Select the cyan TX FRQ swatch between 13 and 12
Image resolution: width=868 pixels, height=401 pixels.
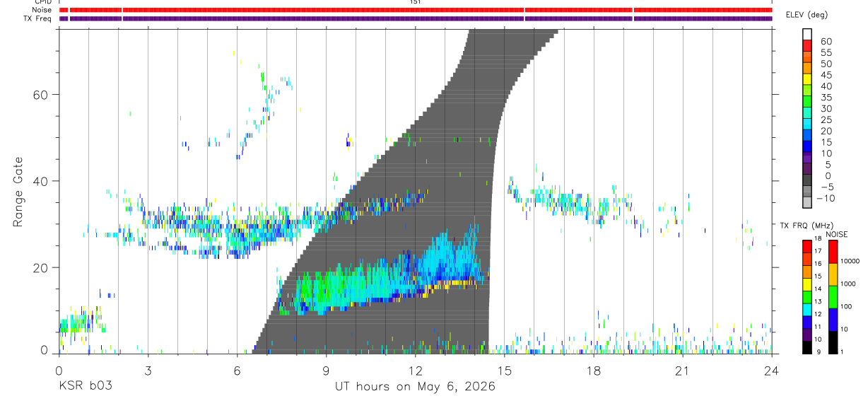807,309
